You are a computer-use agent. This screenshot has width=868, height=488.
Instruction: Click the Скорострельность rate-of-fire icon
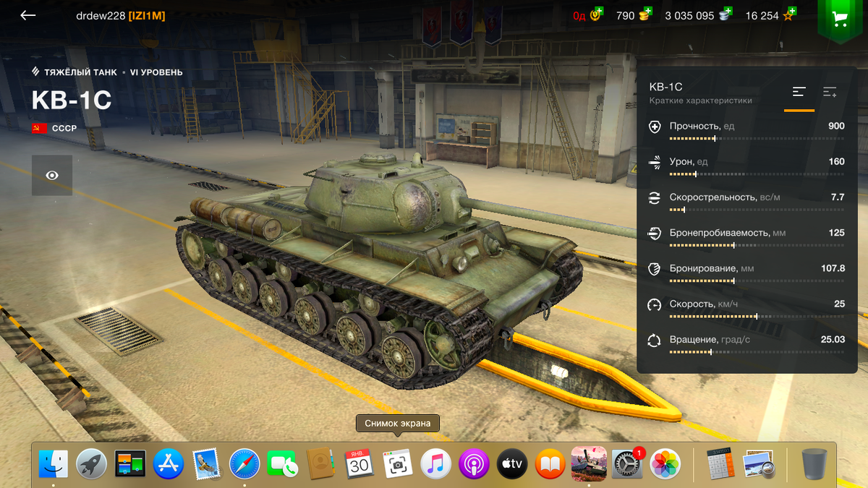[655, 197]
